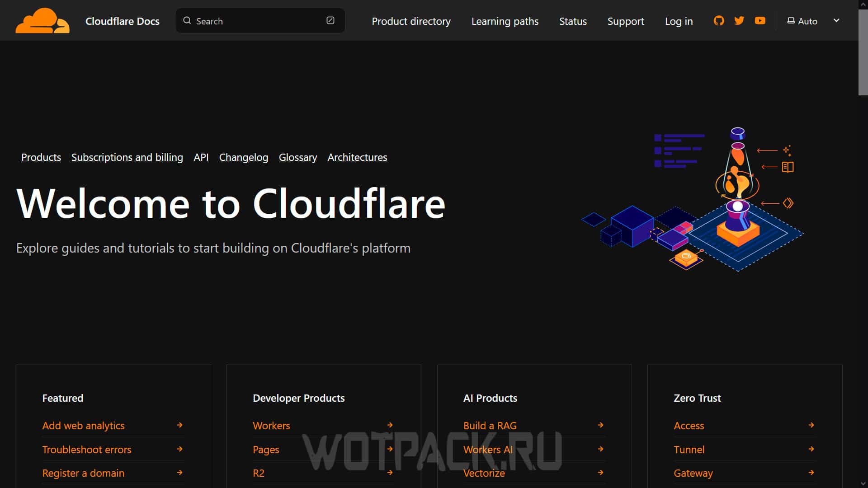
Task: Open the YouTube icon link
Action: pyautogui.click(x=760, y=21)
